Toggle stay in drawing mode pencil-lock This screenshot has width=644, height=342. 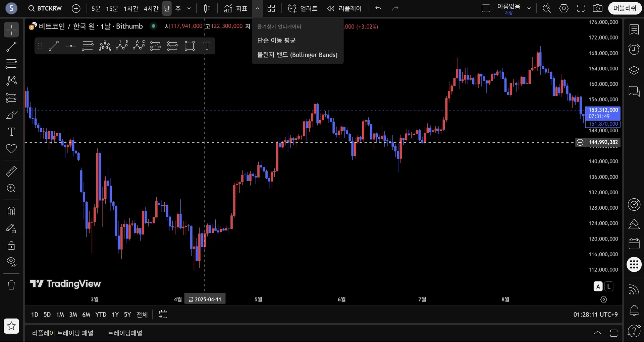tap(11, 228)
